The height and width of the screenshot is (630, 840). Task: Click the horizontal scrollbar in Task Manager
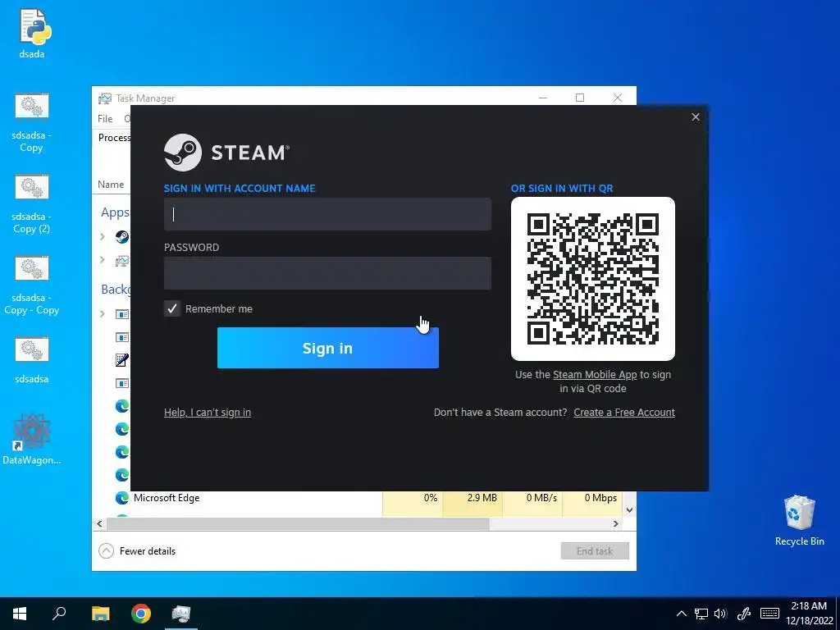pos(298,524)
